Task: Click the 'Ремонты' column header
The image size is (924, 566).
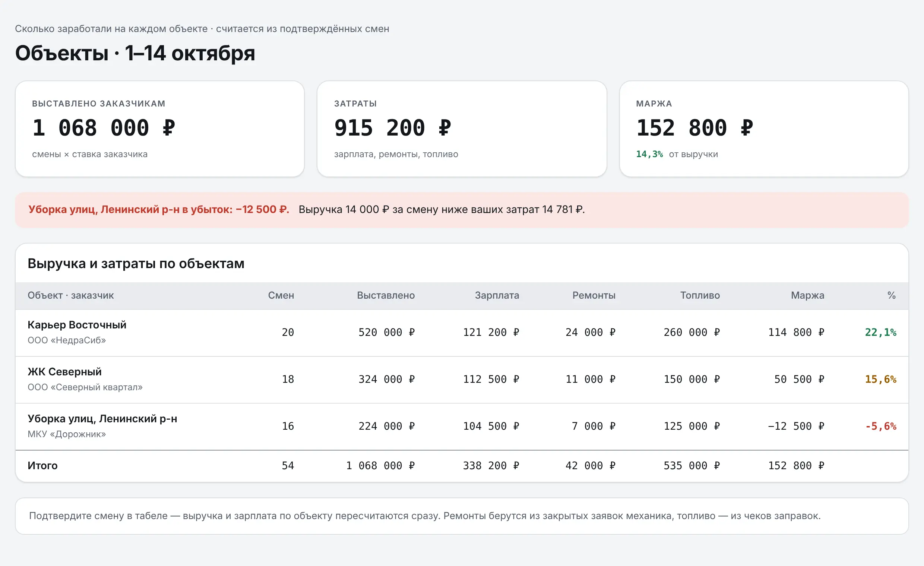Action: click(x=594, y=295)
